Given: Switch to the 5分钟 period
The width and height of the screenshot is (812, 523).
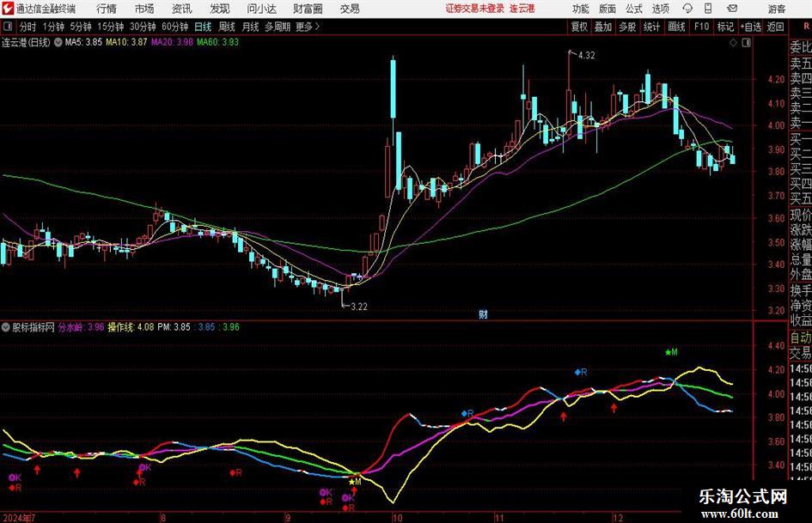Looking at the screenshot, I should [x=81, y=27].
